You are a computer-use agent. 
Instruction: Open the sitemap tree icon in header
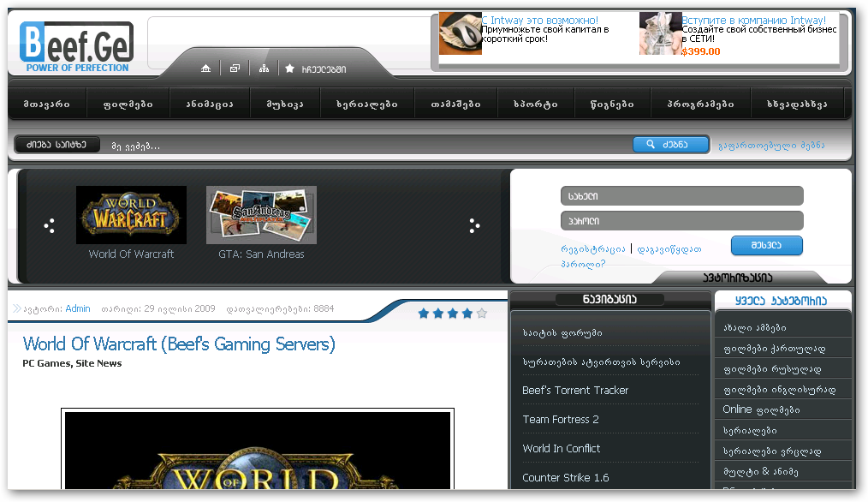pos(264,69)
